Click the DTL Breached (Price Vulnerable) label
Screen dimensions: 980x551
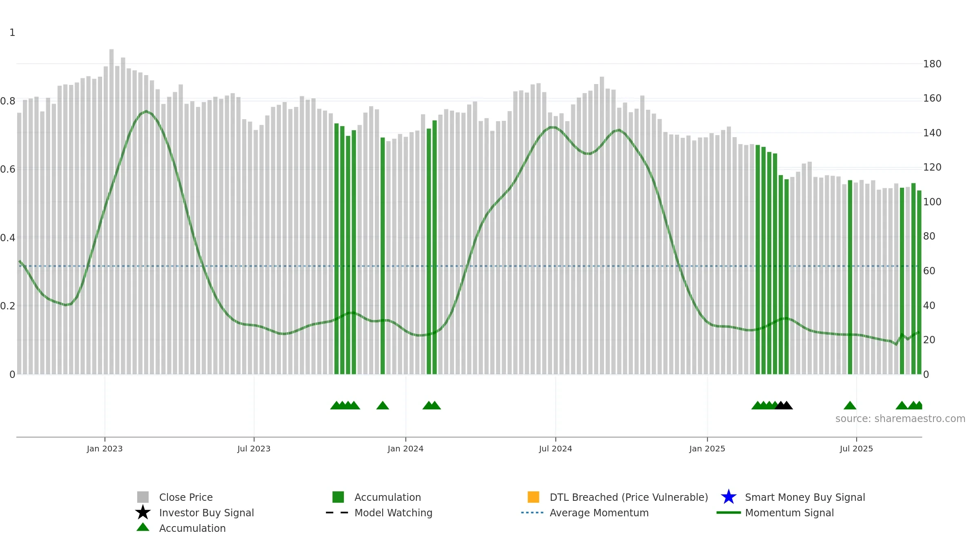[x=629, y=497]
